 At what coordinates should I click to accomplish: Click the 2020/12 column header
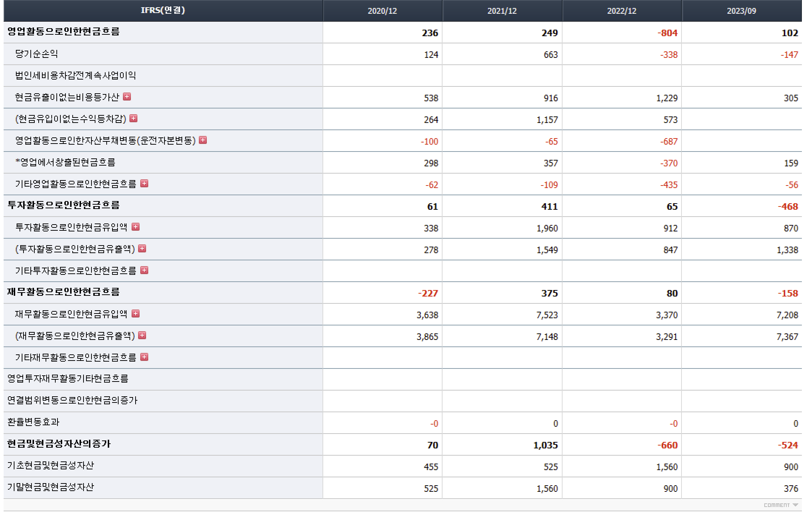[x=382, y=11]
